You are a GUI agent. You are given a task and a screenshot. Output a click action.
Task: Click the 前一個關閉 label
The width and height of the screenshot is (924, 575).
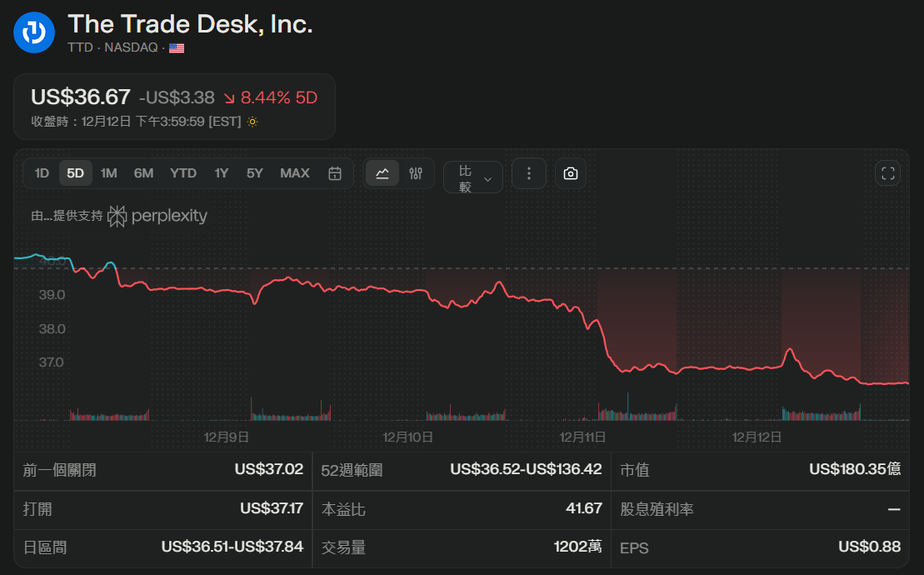59,470
